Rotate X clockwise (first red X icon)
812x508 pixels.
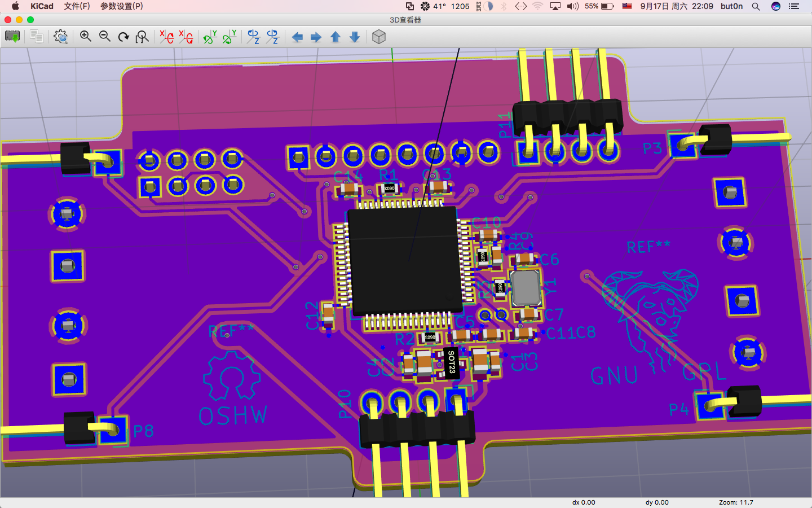(x=166, y=37)
